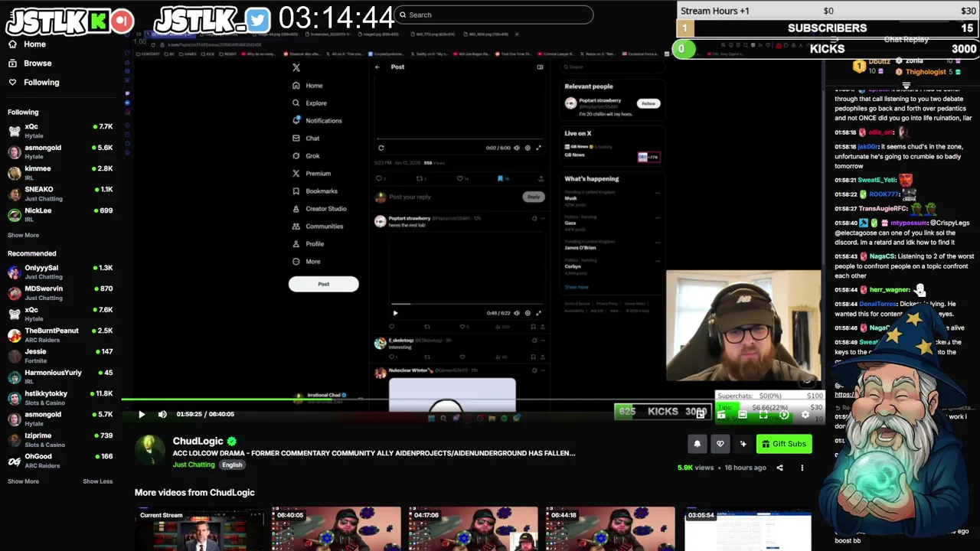Open MDSwervin's channel under Recommended
Image resolution: width=980 pixels, height=551 pixels.
tap(60, 293)
